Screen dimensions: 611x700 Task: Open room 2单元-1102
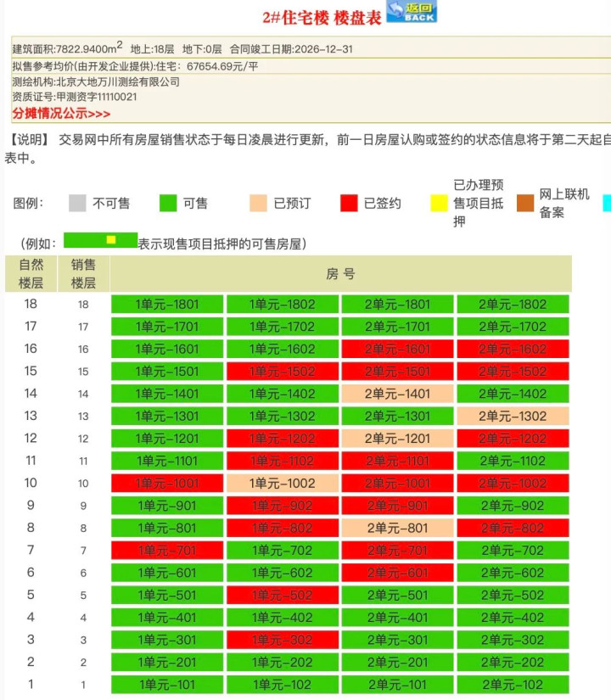pyautogui.click(x=513, y=461)
